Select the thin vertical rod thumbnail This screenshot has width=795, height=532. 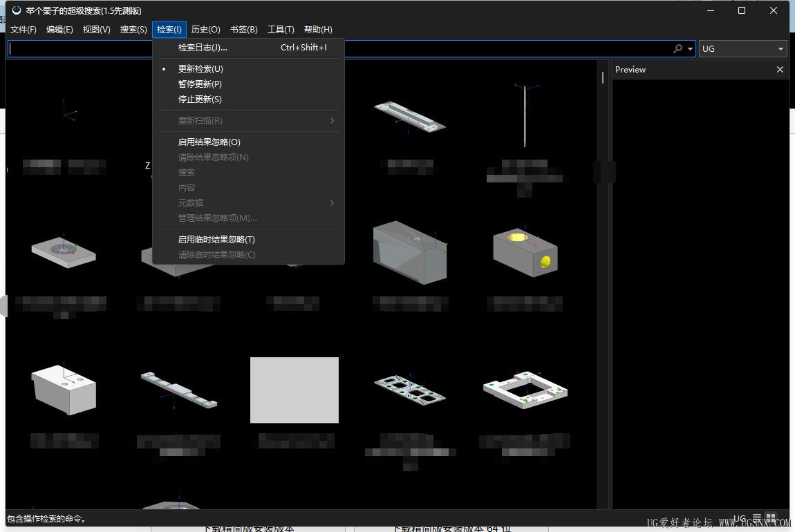(525, 115)
